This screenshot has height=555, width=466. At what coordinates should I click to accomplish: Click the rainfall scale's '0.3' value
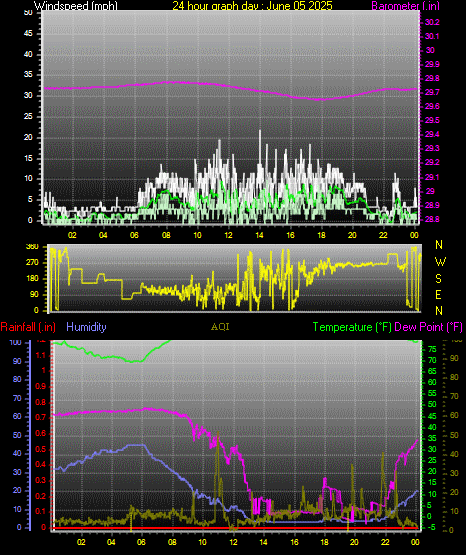point(41,480)
